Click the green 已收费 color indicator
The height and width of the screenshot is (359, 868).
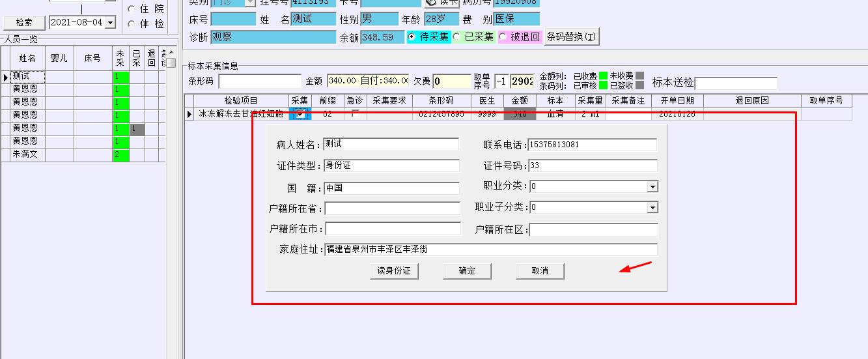tap(604, 76)
